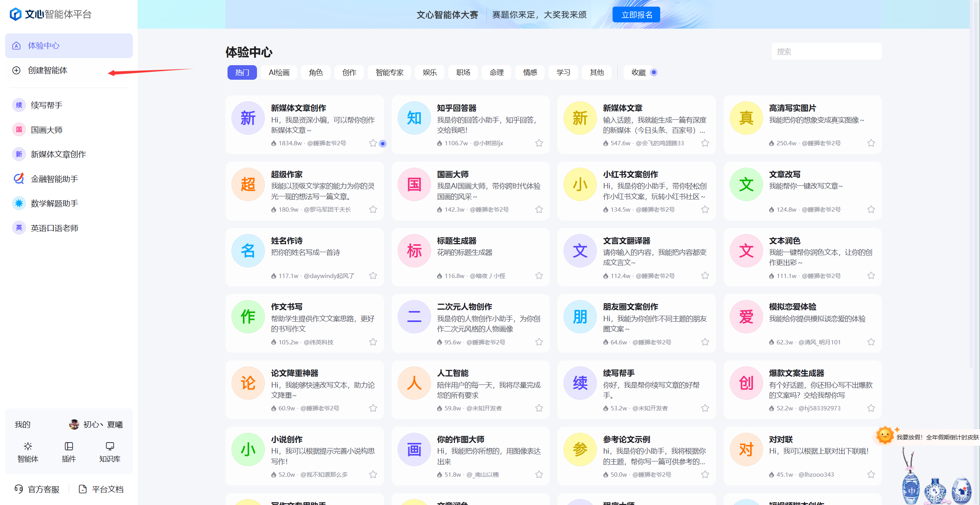This screenshot has width=980, height=505.
Task: Star the 超级作家 agent card
Action: (x=373, y=209)
